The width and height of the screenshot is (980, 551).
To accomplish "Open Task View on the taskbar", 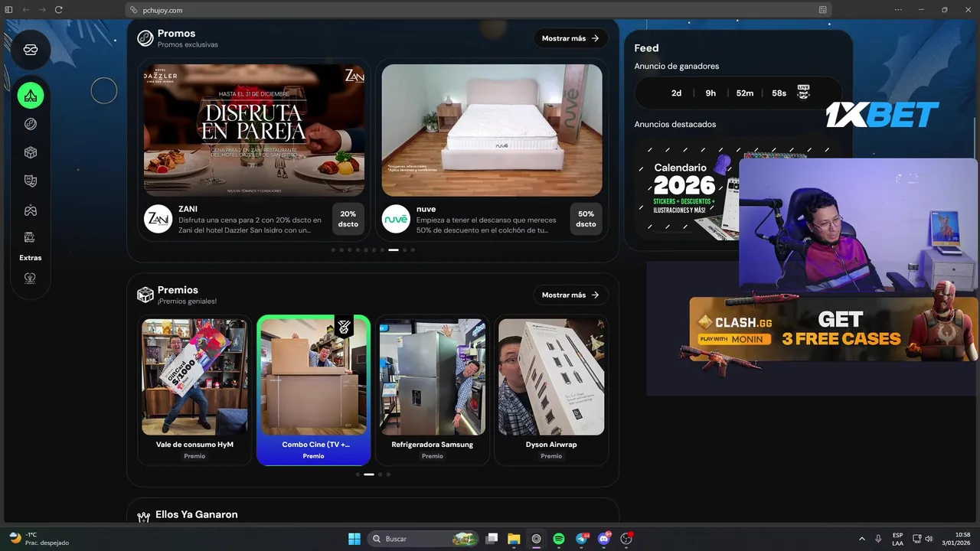I will click(492, 539).
